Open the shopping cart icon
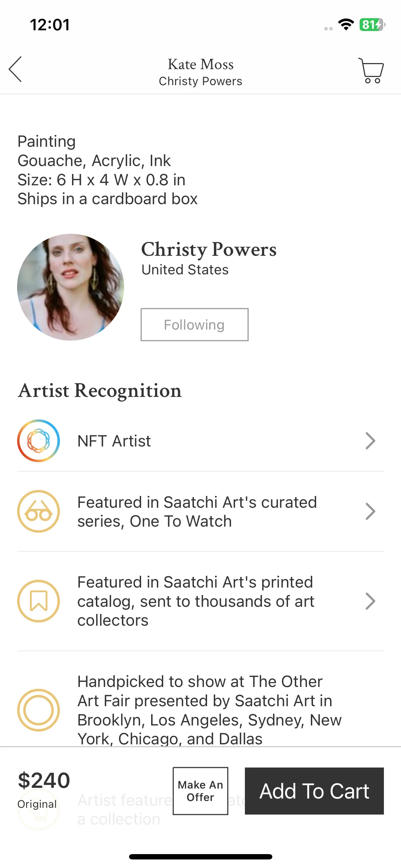The height and width of the screenshot is (868, 401). click(371, 71)
